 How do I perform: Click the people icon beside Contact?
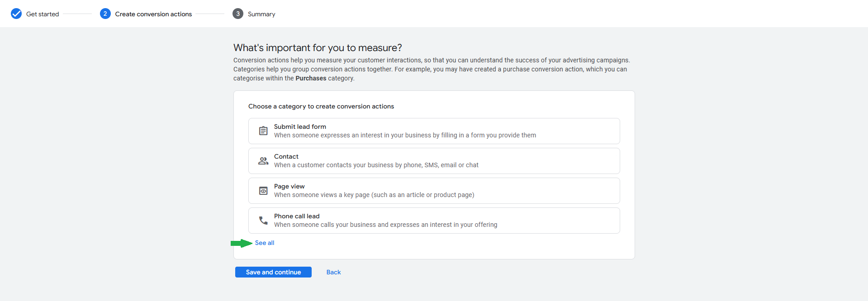263,161
